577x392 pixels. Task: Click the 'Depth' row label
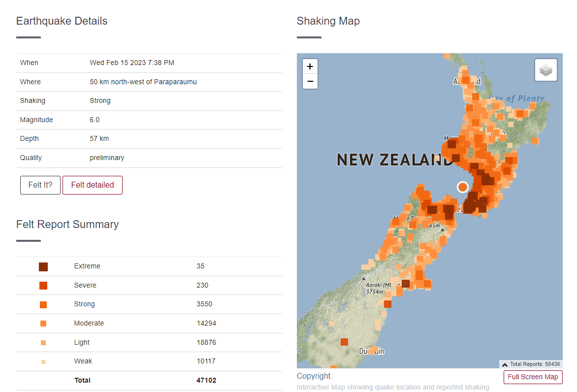pyautogui.click(x=30, y=138)
